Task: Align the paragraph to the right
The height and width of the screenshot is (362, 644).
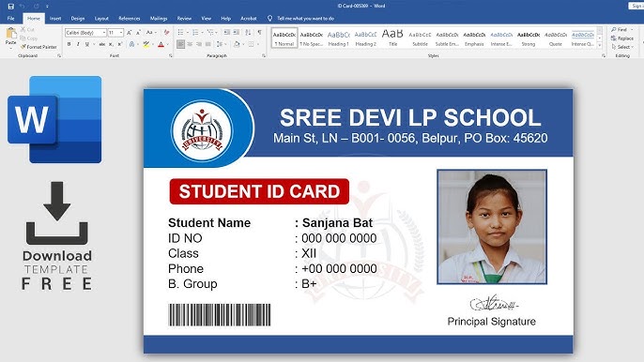Action: [199, 44]
